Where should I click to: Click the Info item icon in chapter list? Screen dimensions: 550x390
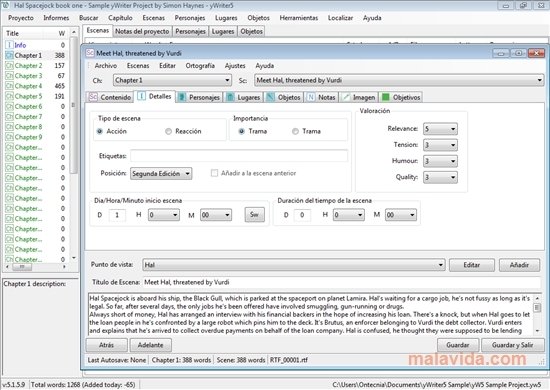pyautogui.click(x=9, y=45)
